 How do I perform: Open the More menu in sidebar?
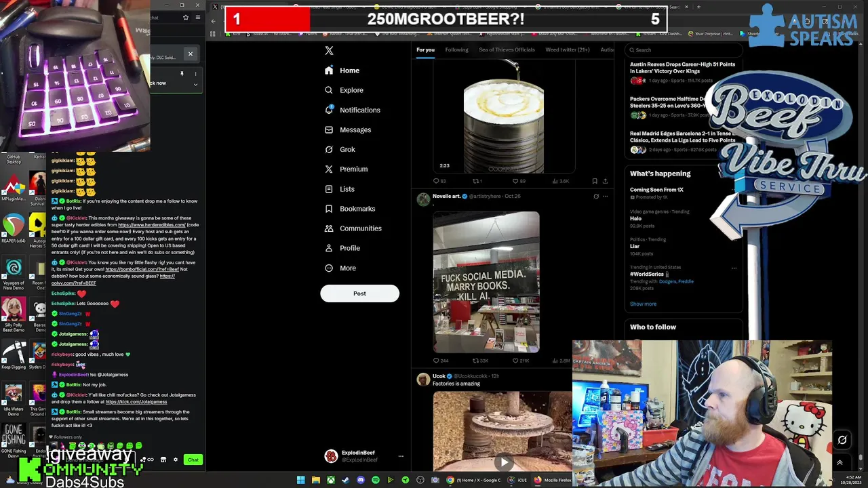tap(340, 268)
